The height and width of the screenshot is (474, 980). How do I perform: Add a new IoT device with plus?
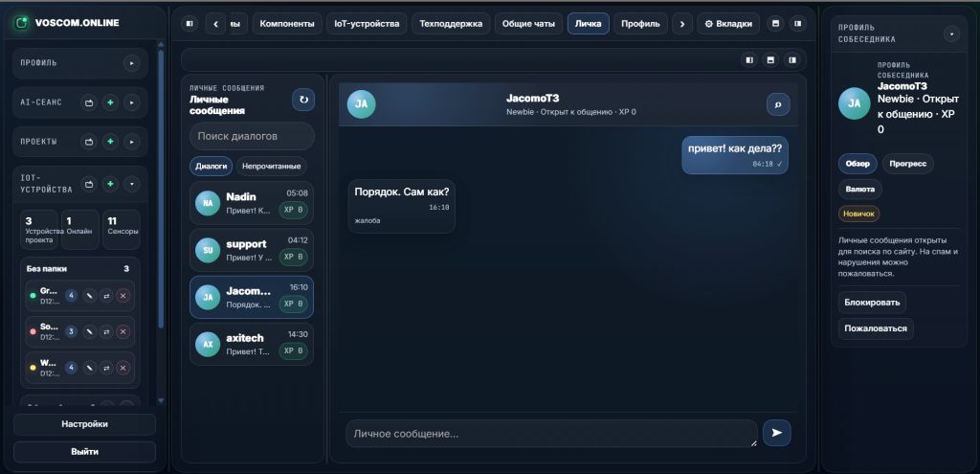tap(110, 184)
